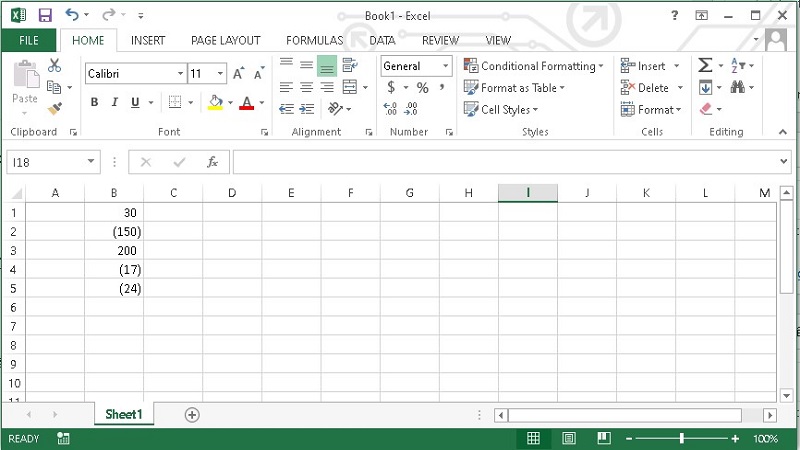Apply Accounting dollar number format
The width and height of the screenshot is (800, 450).
tap(391, 87)
